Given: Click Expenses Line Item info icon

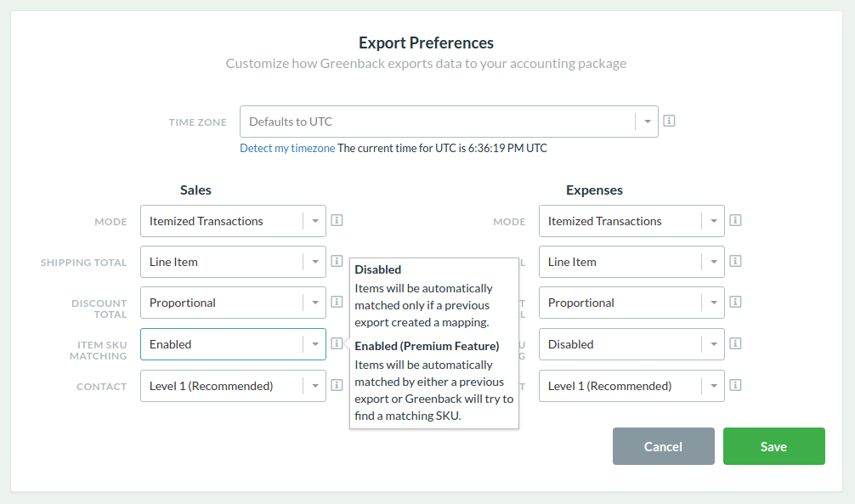Looking at the screenshot, I should [735, 261].
